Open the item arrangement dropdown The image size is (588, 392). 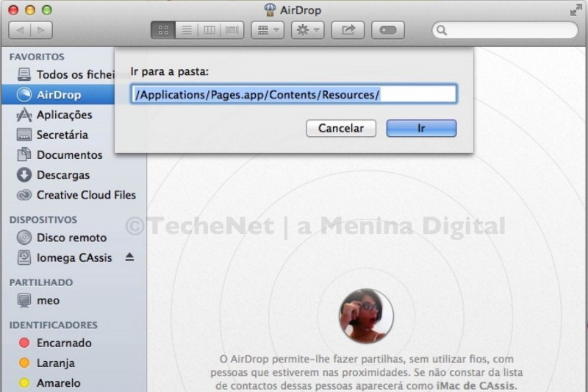coord(267,30)
